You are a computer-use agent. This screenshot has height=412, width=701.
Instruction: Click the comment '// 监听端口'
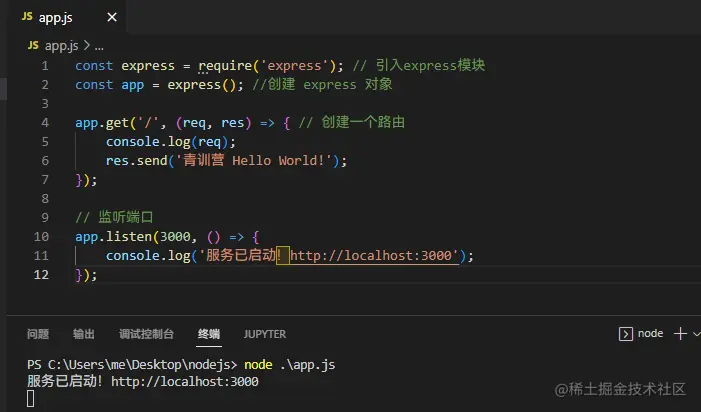tap(114, 218)
